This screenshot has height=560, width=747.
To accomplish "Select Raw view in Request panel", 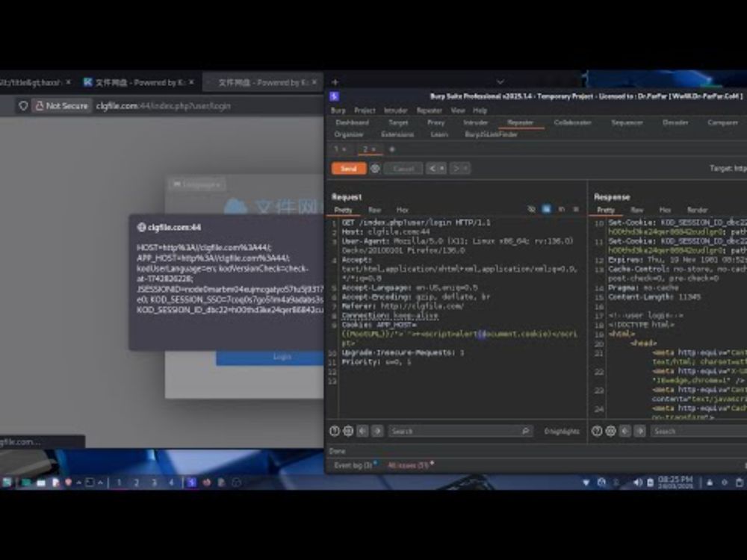I will (374, 210).
